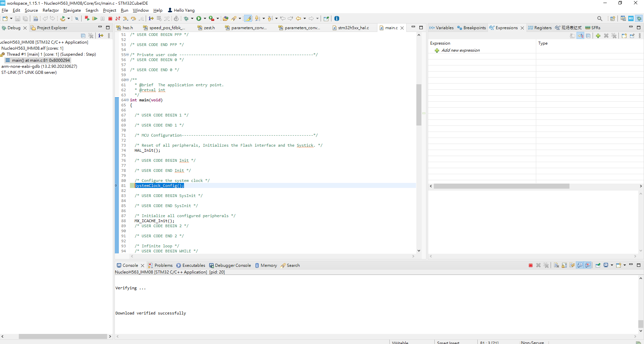This screenshot has width=644, height=344.
Task: Terminate the debug session
Action: pos(110,18)
